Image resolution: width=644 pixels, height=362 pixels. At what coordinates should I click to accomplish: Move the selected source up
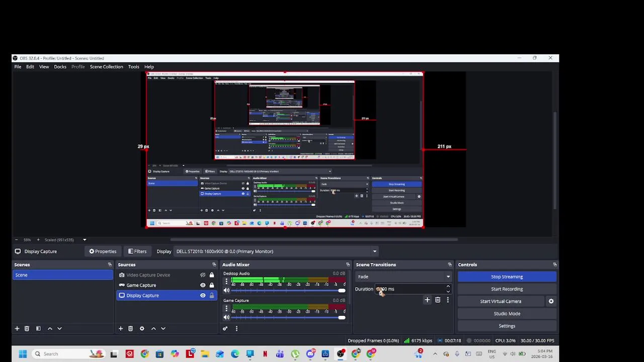[x=153, y=328]
